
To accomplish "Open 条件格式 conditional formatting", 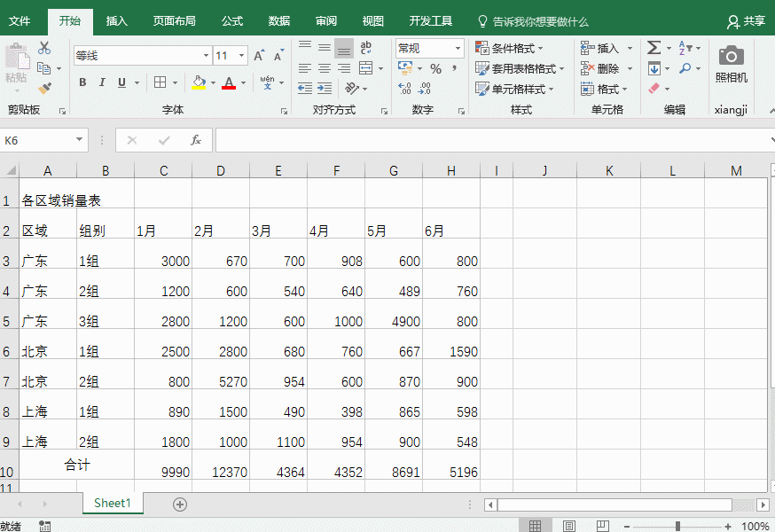I will click(506, 49).
